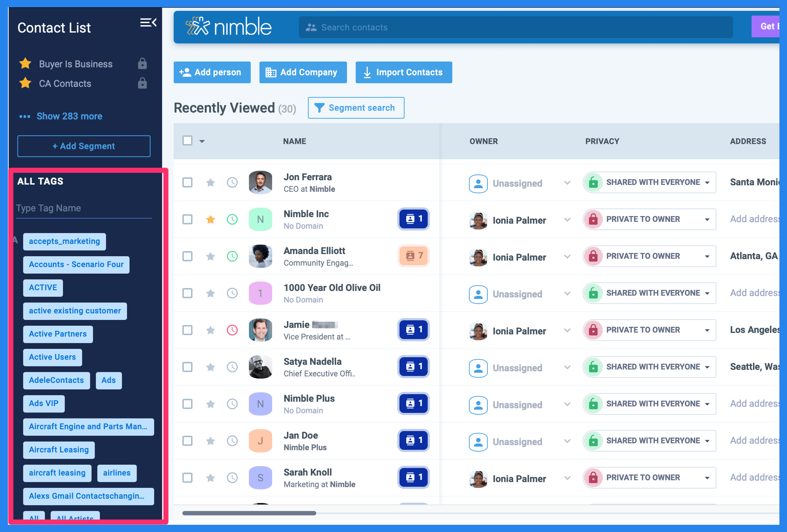This screenshot has height=532, width=787.
Task: Collapse the Contact List sidebar
Action: pos(148,23)
